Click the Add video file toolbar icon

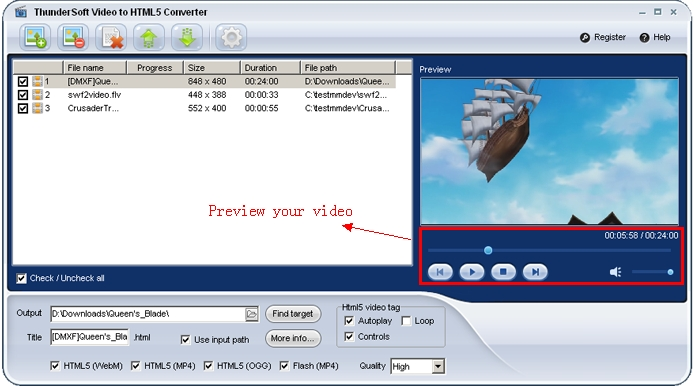point(35,37)
